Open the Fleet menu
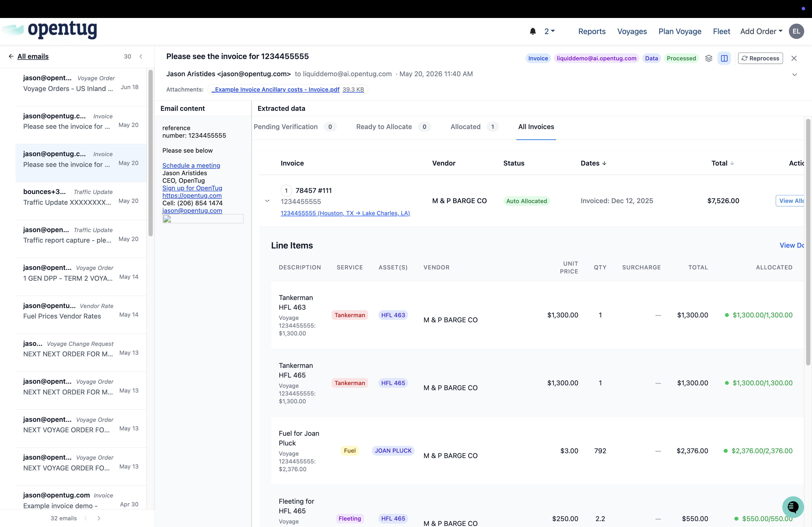Screen dimensions: 812x527 pyautogui.click(x=721, y=31)
